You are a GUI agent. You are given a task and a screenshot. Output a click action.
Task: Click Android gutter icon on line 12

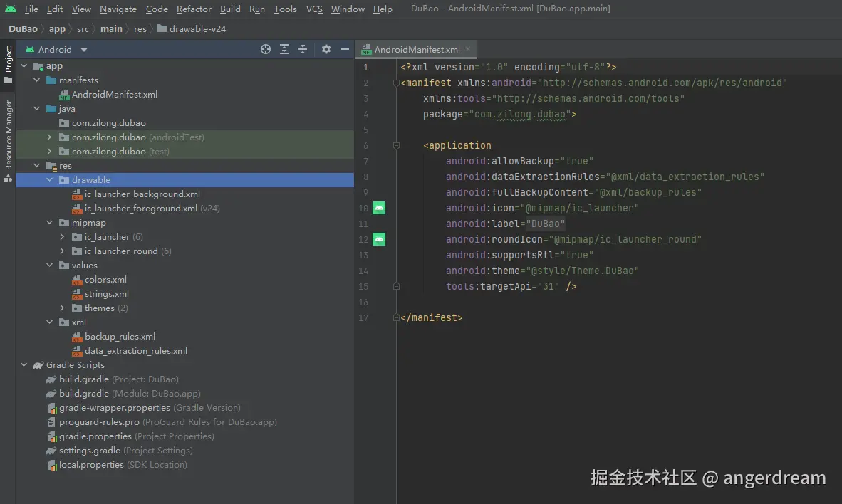click(x=378, y=239)
